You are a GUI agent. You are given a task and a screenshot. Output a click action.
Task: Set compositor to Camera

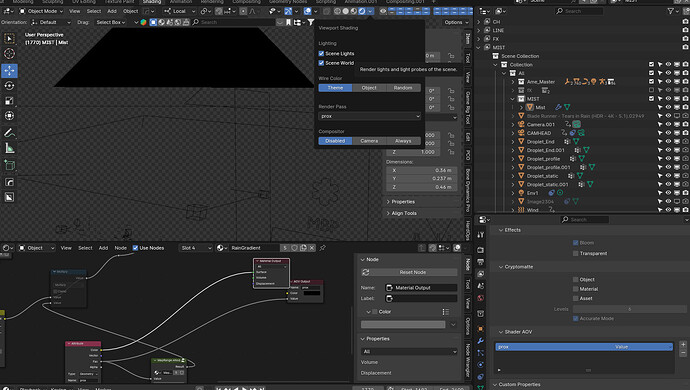[369, 141]
